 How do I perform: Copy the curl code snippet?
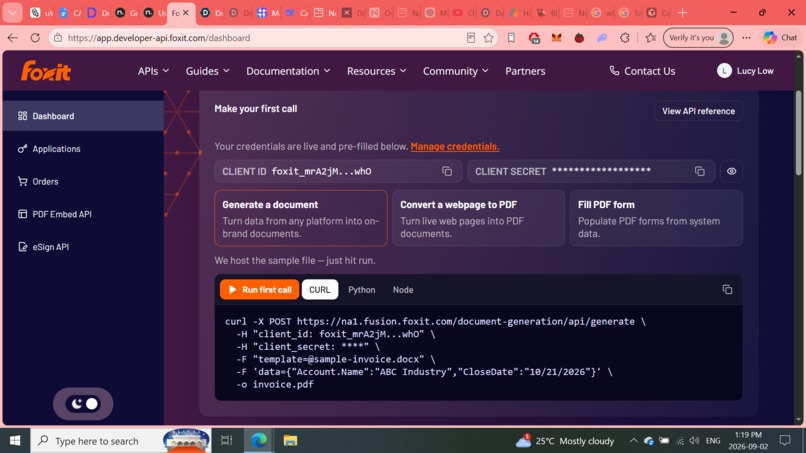pyautogui.click(x=727, y=289)
